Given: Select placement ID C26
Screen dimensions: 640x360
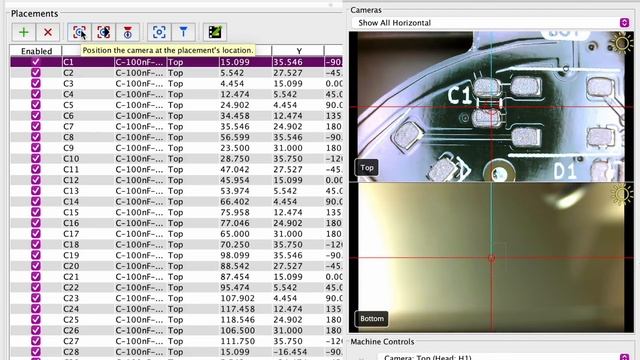Looking at the screenshot, I should coord(71,330).
